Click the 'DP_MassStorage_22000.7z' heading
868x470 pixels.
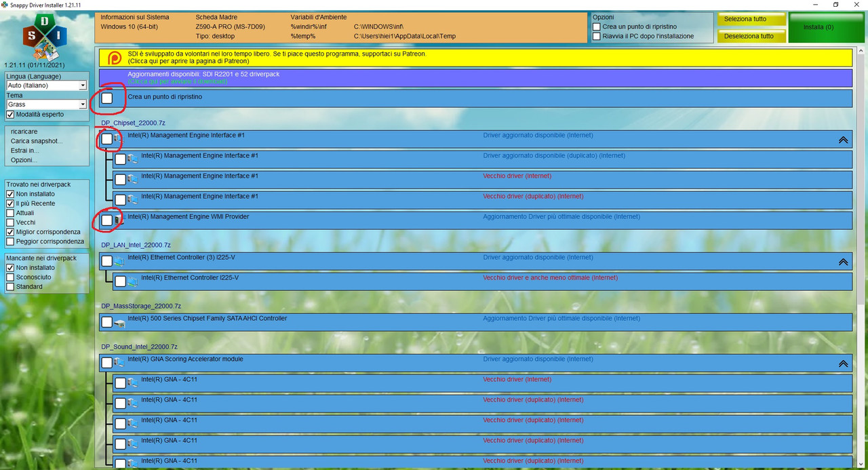[x=141, y=306]
